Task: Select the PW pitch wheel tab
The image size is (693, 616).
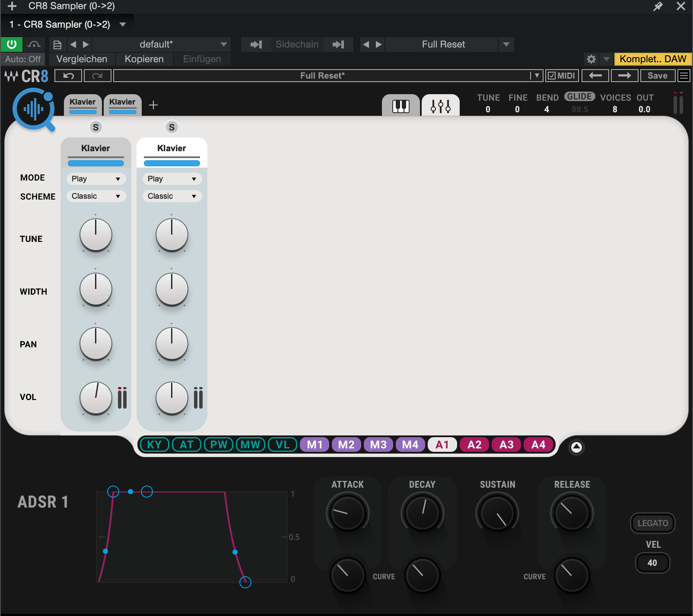Action: pos(219,445)
